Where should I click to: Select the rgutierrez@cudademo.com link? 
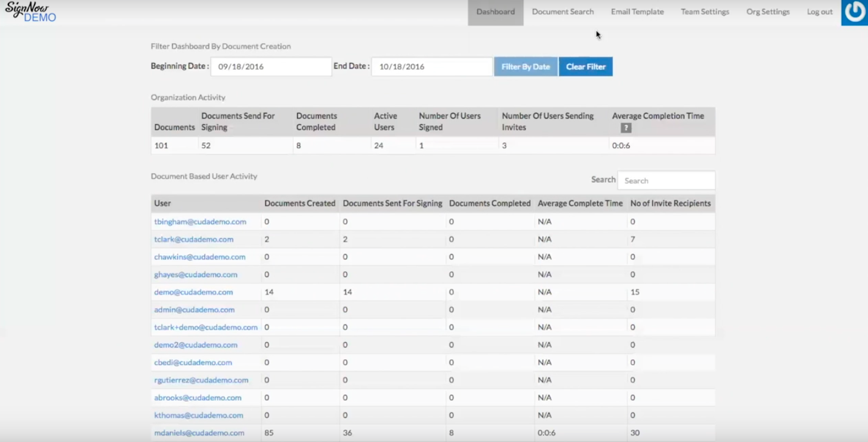point(201,380)
